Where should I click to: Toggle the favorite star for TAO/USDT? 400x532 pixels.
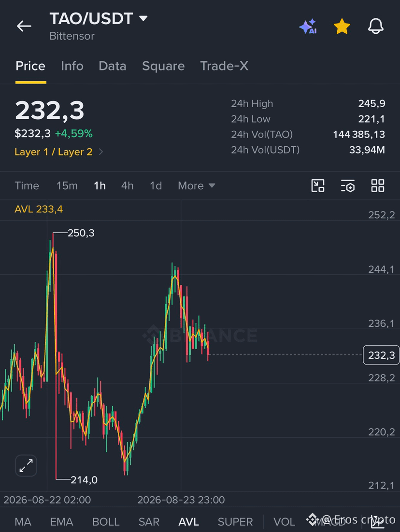(342, 27)
